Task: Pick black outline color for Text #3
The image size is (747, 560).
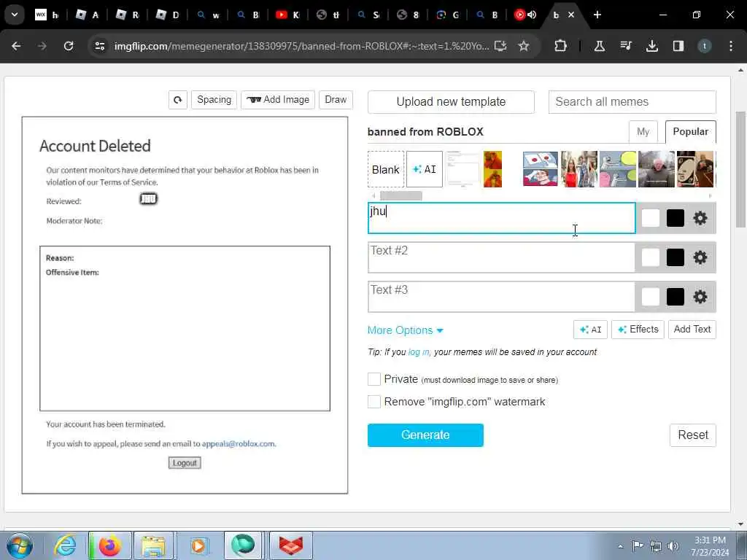Action: click(x=675, y=297)
